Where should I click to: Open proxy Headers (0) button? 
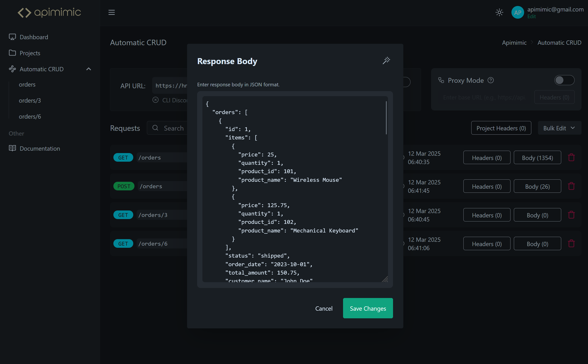554,97
